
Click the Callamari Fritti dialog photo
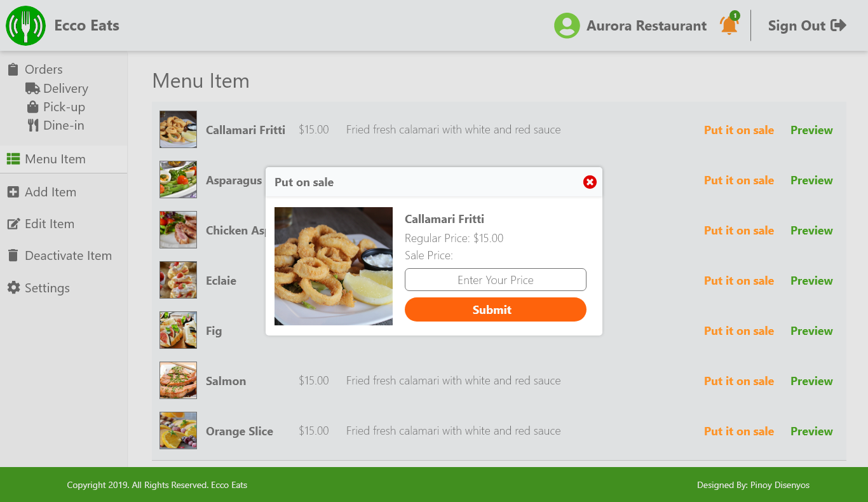tap(333, 266)
